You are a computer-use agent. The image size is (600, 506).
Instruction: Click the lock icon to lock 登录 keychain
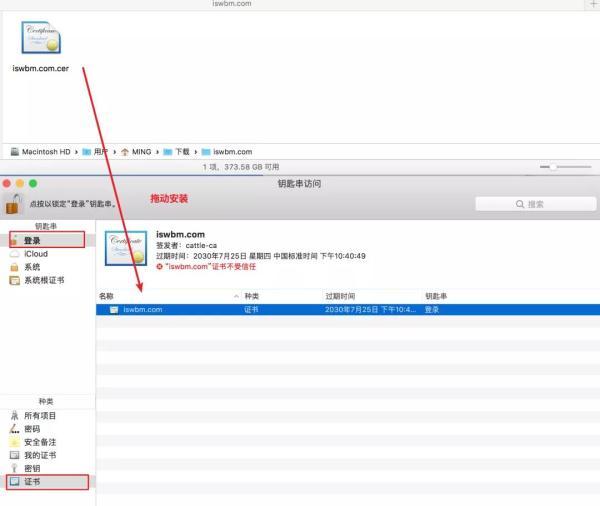pos(13,204)
